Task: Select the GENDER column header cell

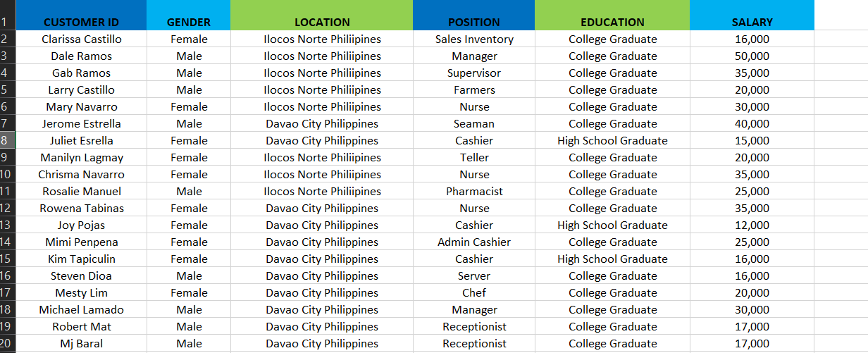Action: (189, 22)
